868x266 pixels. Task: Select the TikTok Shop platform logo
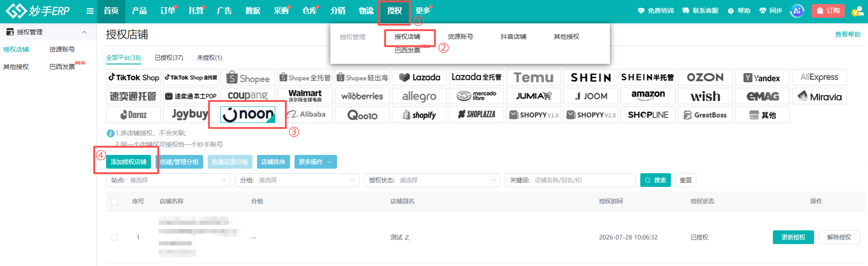point(134,77)
